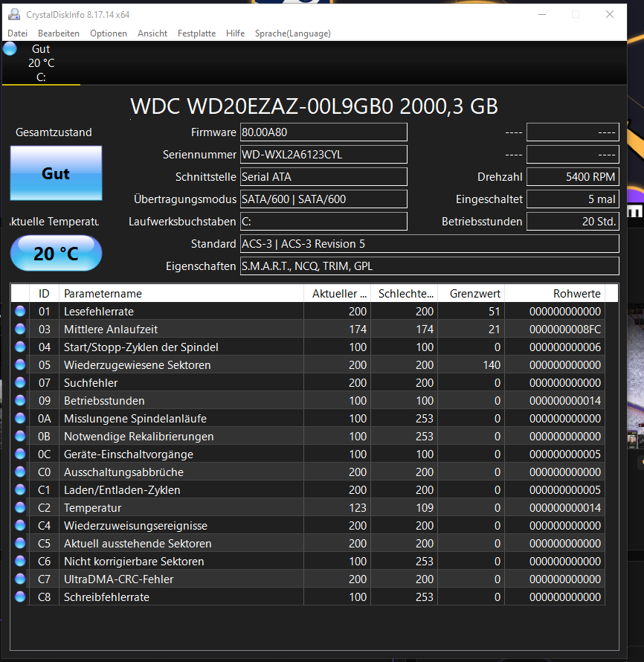This screenshot has height=662, width=644.
Task: Open the Sprache(Language) menu
Action: click(x=292, y=33)
